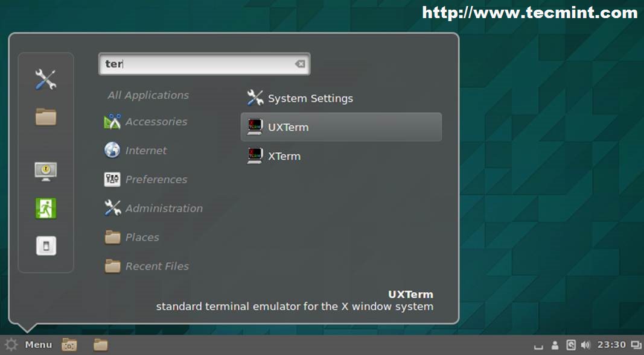Launch System Settings search result
The height and width of the screenshot is (355, 644).
pos(341,98)
